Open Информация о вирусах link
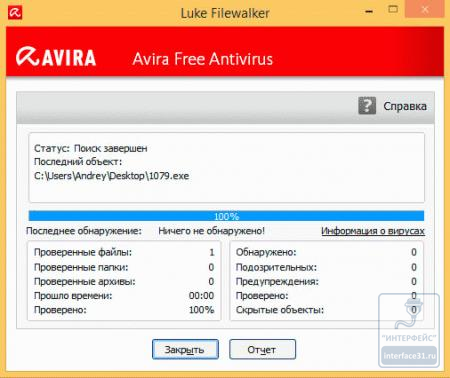Screen dimensions: 450x378 [x=373, y=231]
